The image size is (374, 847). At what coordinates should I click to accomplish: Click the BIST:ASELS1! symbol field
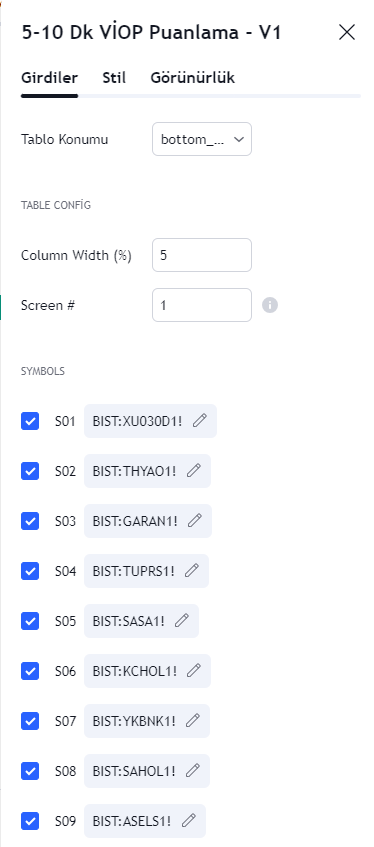click(x=145, y=821)
